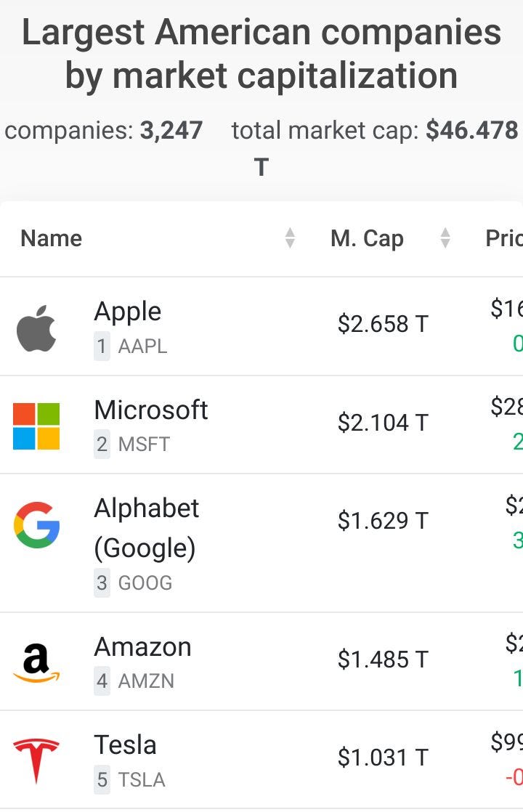Click the Amazon logo icon
This screenshot has height=812, width=523.
pyautogui.click(x=36, y=663)
